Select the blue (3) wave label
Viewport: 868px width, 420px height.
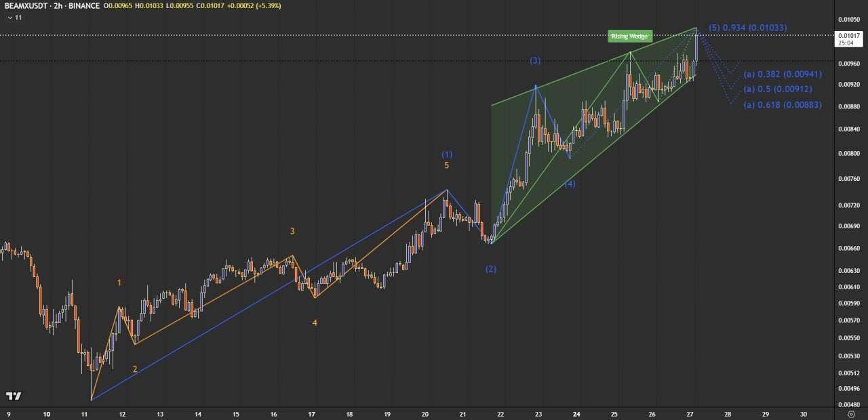coord(535,61)
